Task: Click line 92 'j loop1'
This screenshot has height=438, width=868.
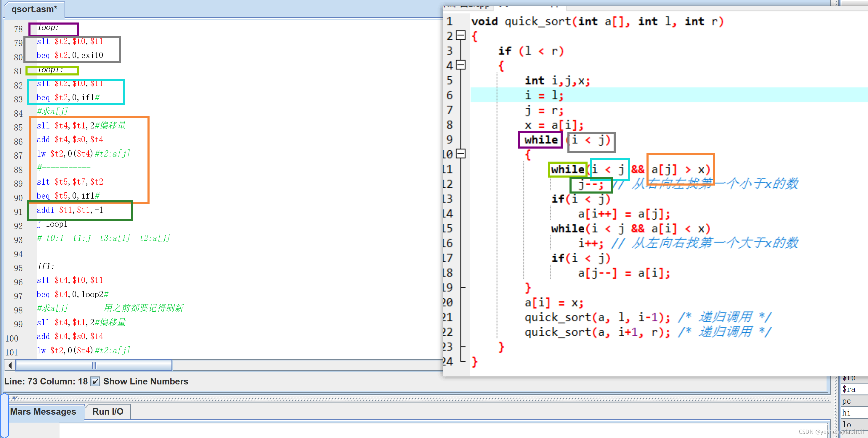Action: click(x=52, y=224)
